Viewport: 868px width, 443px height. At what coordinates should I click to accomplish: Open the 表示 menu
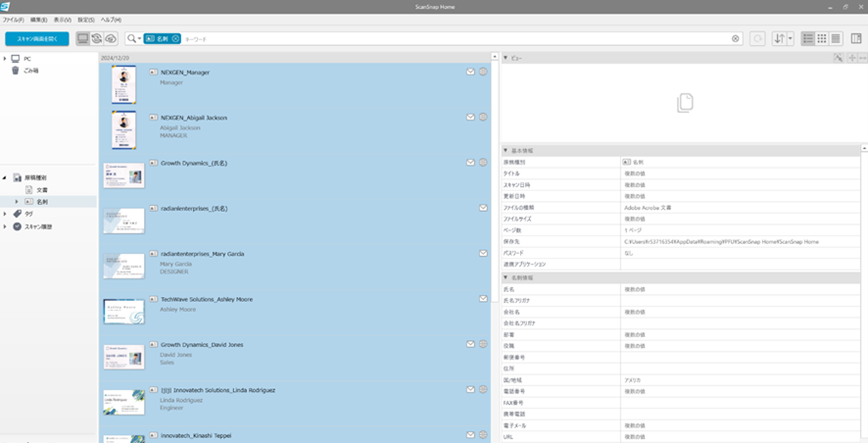pyautogui.click(x=62, y=20)
